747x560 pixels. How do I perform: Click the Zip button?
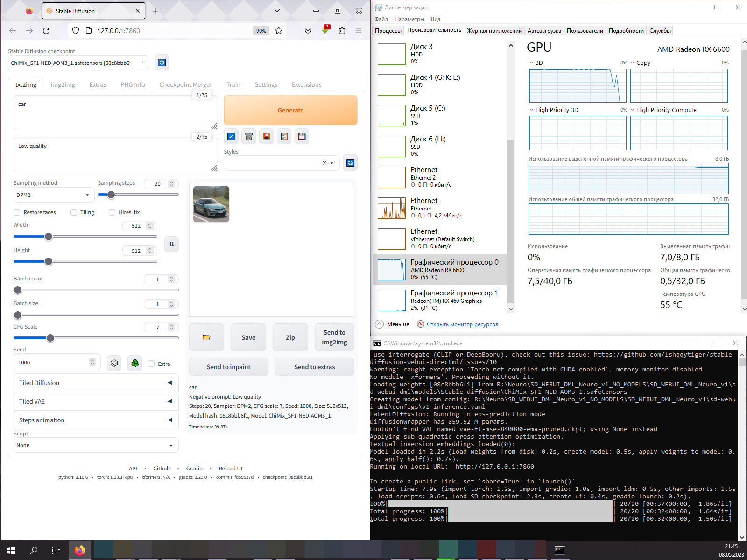tap(290, 337)
